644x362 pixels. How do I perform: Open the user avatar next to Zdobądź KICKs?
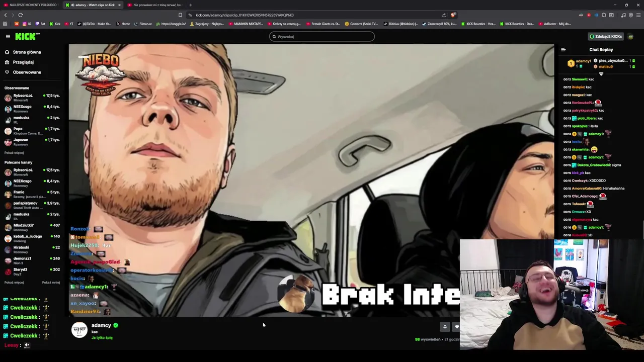pyautogui.click(x=631, y=36)
